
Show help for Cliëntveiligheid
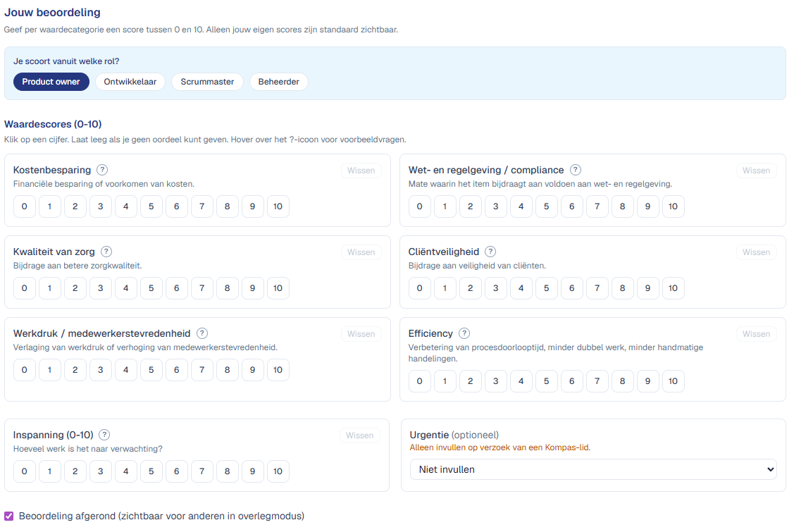490,252
